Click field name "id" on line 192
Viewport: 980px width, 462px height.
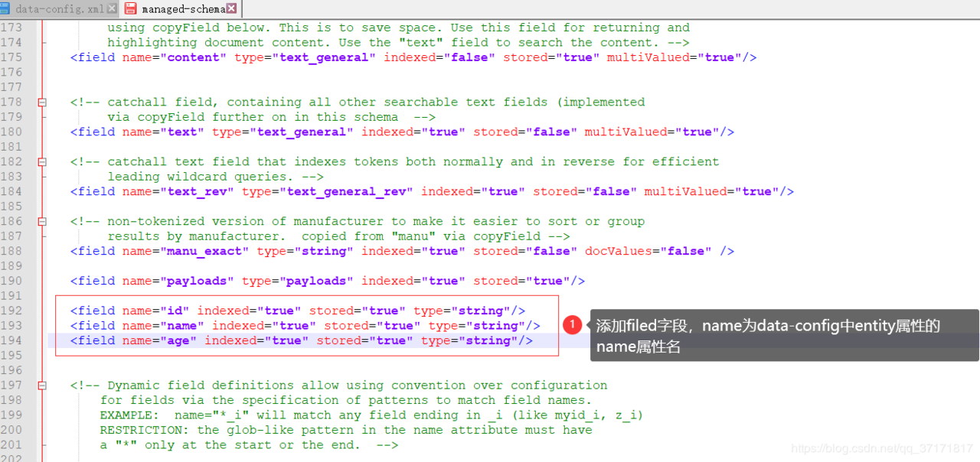(x=175, y=311)
